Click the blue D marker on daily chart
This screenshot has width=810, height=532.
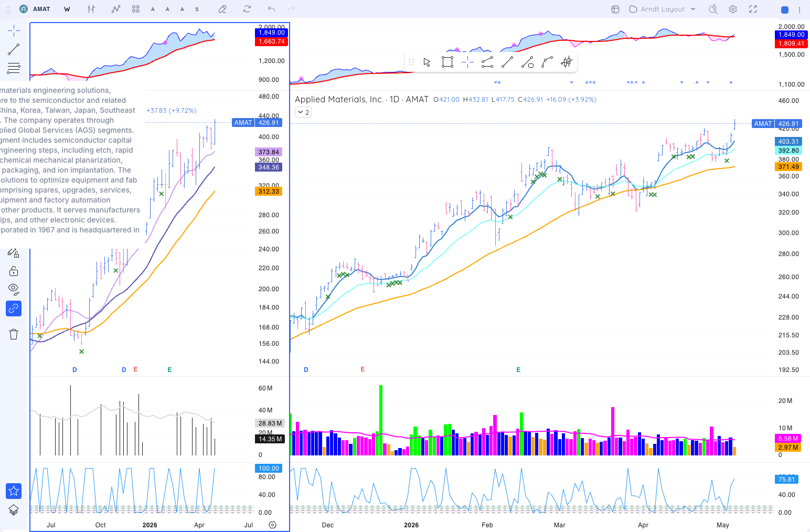[x=306, y=370]
